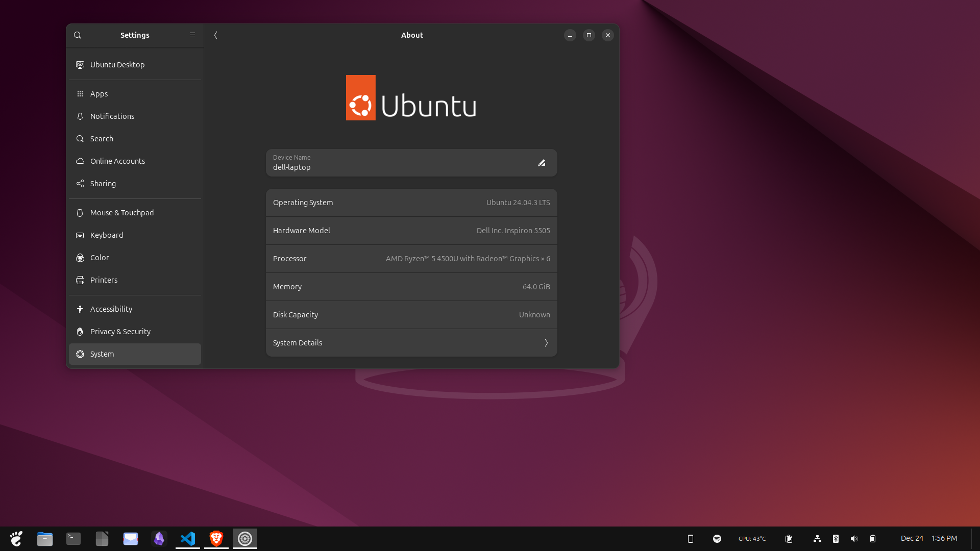
Task: Select the Online Accounts cloud icon
Action: [x=80, y=161]
